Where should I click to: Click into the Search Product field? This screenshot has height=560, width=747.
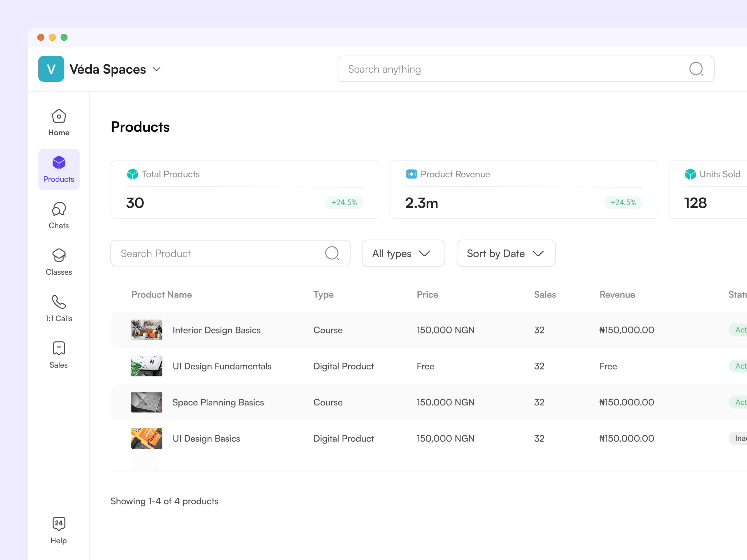(230, 253)
